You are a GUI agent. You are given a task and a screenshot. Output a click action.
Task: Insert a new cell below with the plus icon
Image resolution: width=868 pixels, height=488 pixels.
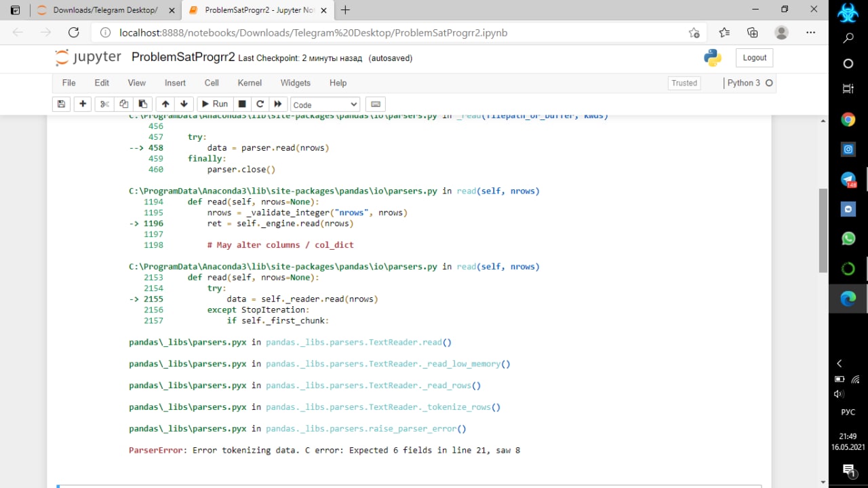click(x=83, y=104)
